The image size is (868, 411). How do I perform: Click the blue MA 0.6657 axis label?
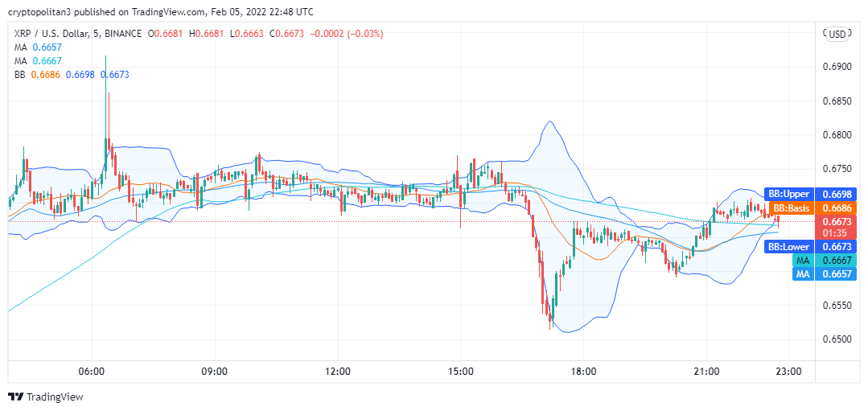coord(825,273)
